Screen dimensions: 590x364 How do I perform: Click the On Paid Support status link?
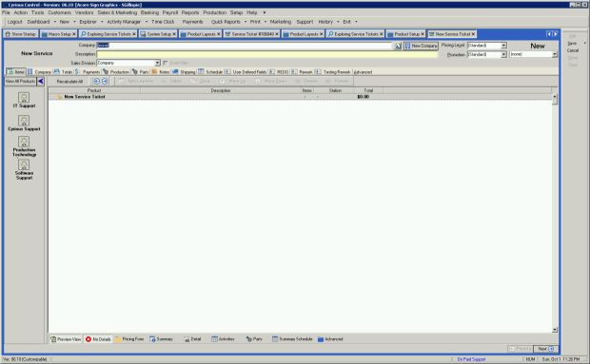click(471, 359)
